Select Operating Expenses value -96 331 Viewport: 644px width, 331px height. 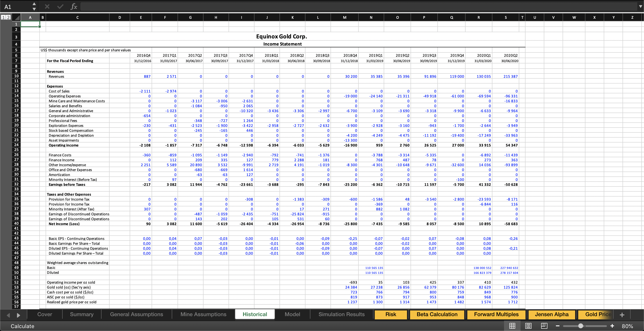click(x=511, y=96)
